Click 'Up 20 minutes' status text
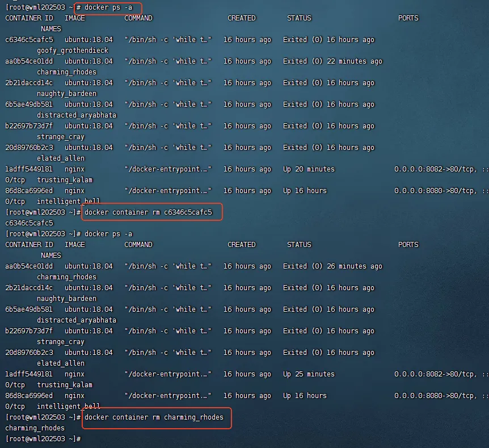 [309, 169]
